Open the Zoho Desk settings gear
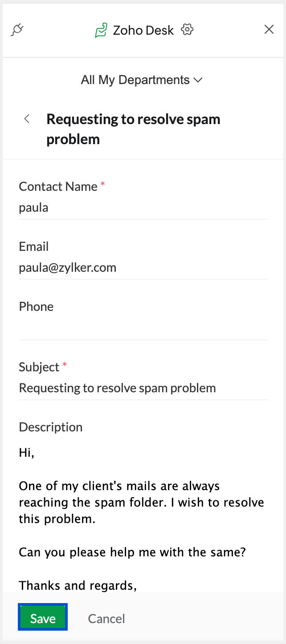This screenshot has height=644, width=286. pos(187,30)
